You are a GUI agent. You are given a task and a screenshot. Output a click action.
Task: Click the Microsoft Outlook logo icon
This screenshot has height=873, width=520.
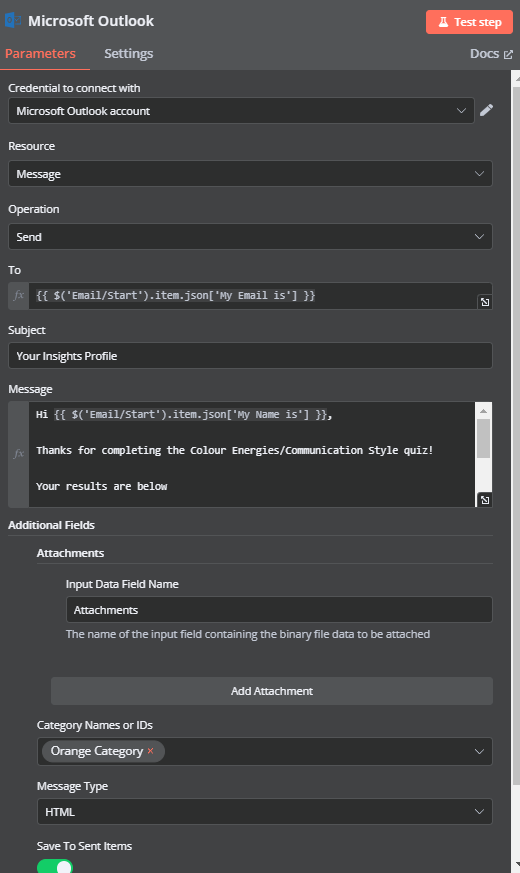coord(13,21)
